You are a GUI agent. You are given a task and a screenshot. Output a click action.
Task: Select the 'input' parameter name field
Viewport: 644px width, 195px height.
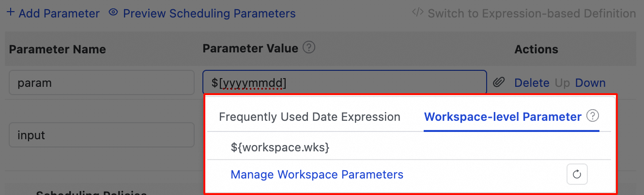[102, 135]
